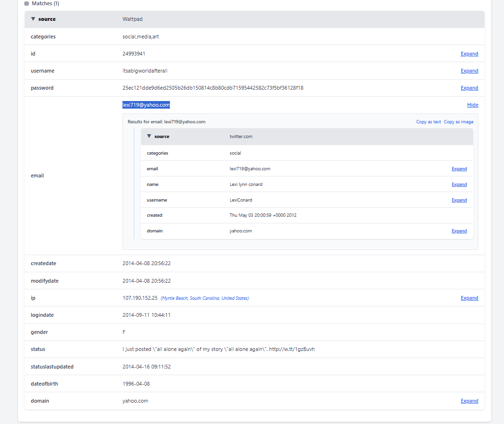Expand the id row
Viewport: 504px width, 424px height.
click(x=469, y=54)
